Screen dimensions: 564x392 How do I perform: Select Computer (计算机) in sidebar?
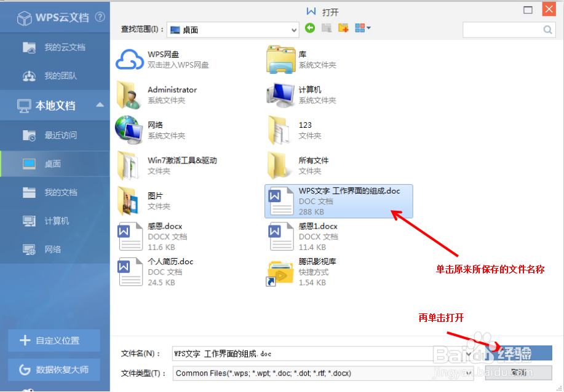[55, 221]
